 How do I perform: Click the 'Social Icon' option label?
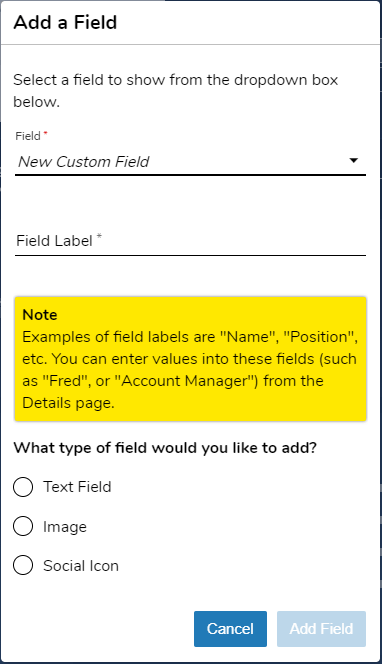tap(81, 566)
